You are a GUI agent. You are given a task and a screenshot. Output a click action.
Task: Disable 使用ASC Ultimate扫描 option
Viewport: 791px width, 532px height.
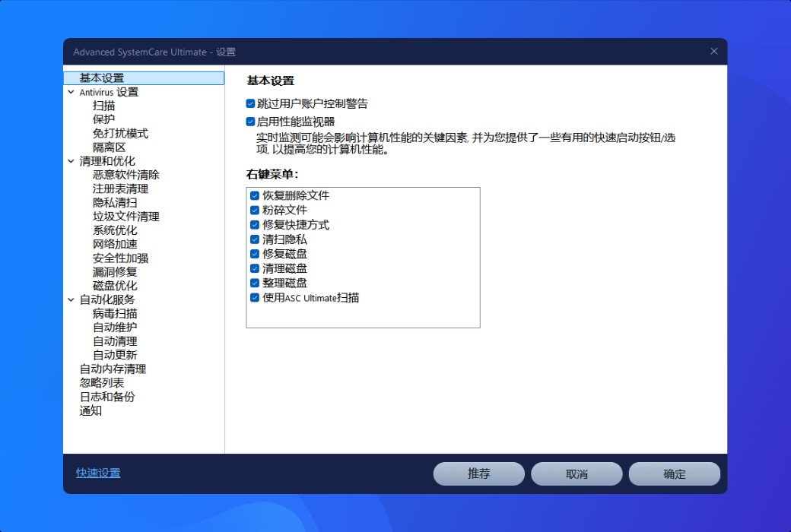click(x=254, y=298)
